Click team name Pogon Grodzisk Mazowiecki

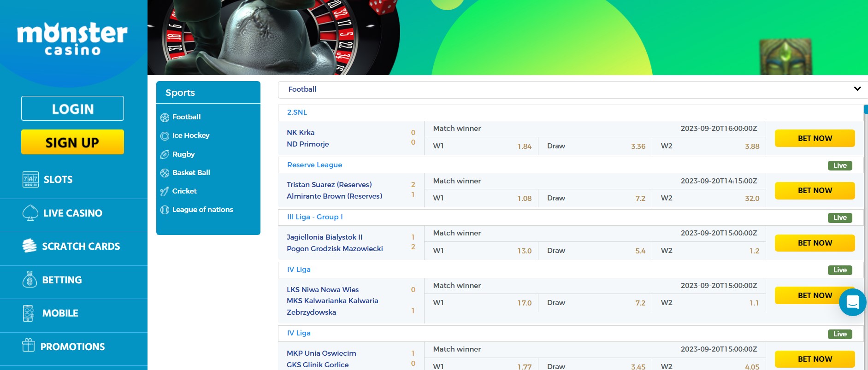335,249
